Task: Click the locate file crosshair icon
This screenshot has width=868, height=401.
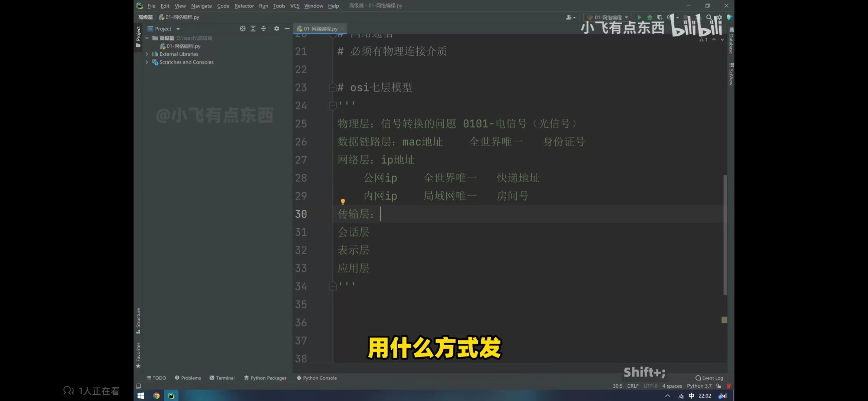Action: (x=242, y=29)
